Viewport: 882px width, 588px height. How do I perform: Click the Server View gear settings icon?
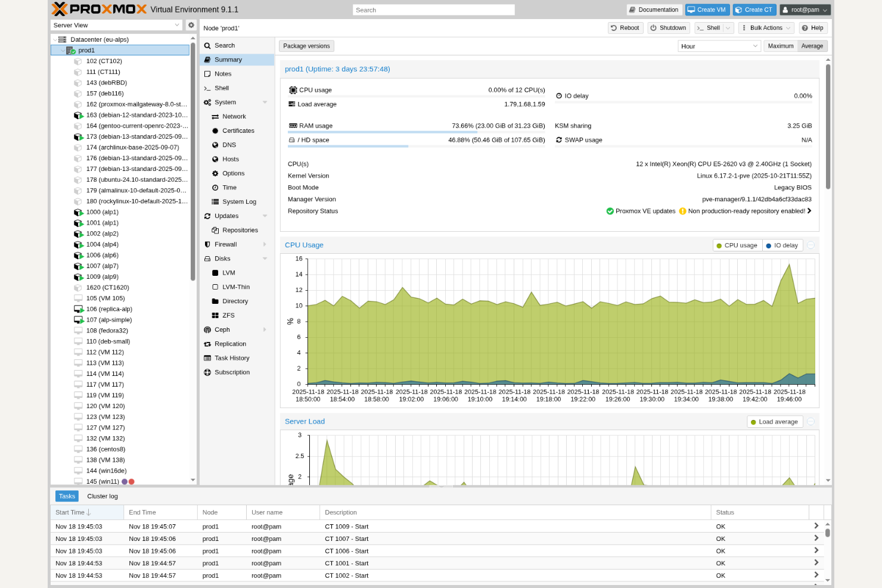pos(191,25)
